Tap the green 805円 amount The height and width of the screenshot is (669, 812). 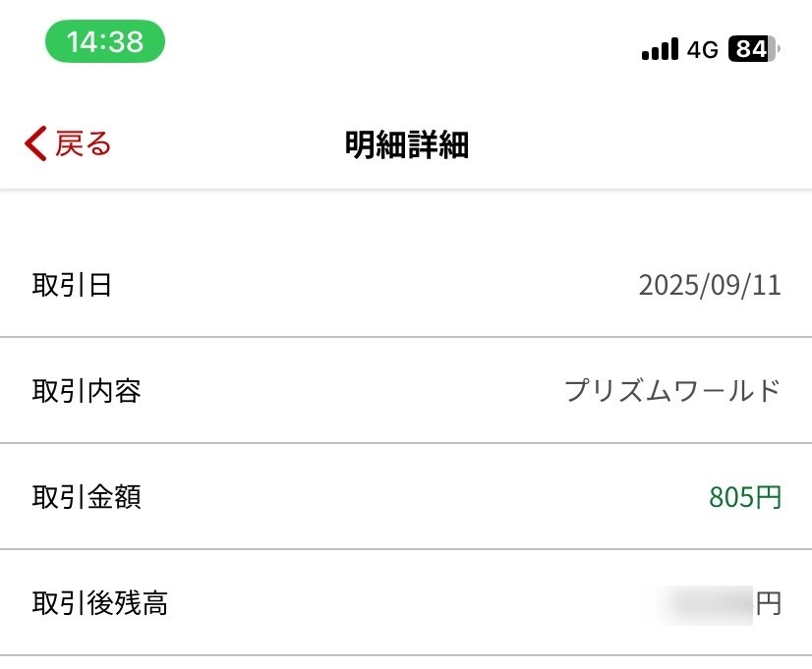[745, 497]
